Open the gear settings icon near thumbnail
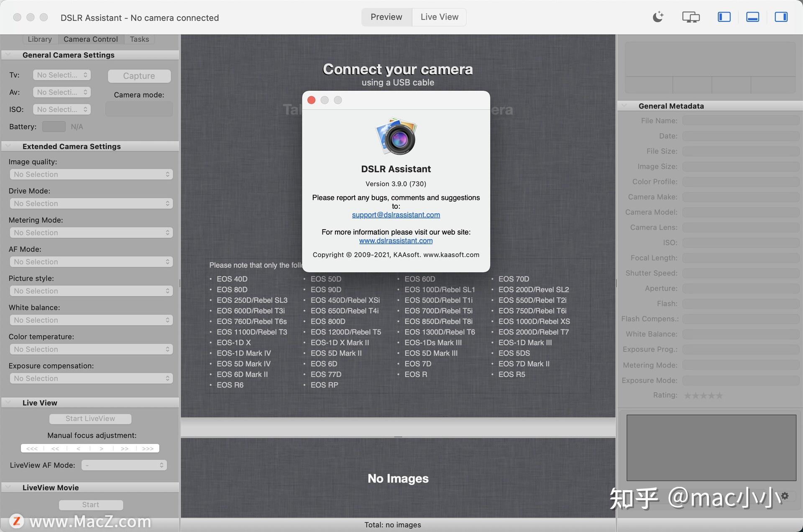 pos(785,496)
